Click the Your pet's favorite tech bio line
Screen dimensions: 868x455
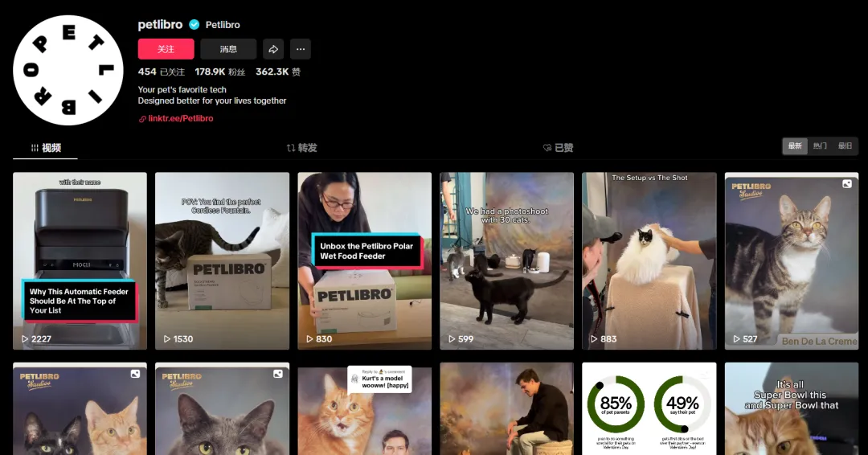point(182,90)
